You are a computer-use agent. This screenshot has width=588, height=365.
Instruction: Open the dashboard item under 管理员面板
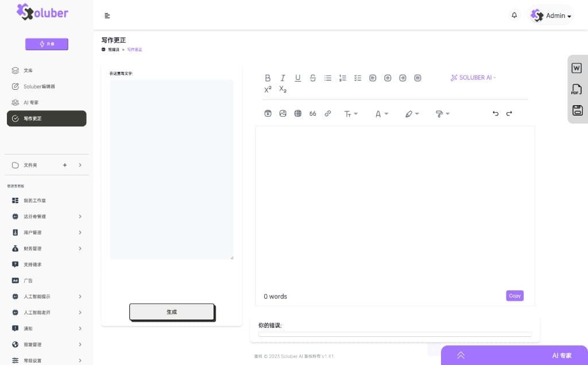coord(47,201)
